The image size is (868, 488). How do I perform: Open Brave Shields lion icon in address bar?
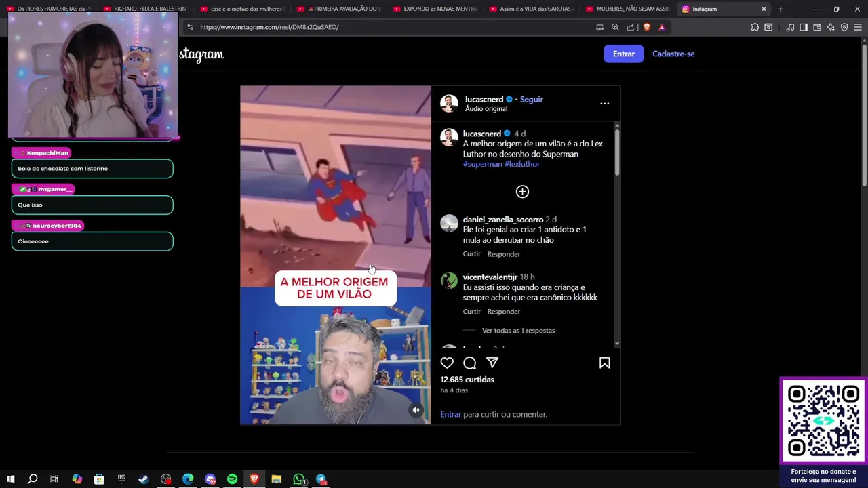point(646,27)
